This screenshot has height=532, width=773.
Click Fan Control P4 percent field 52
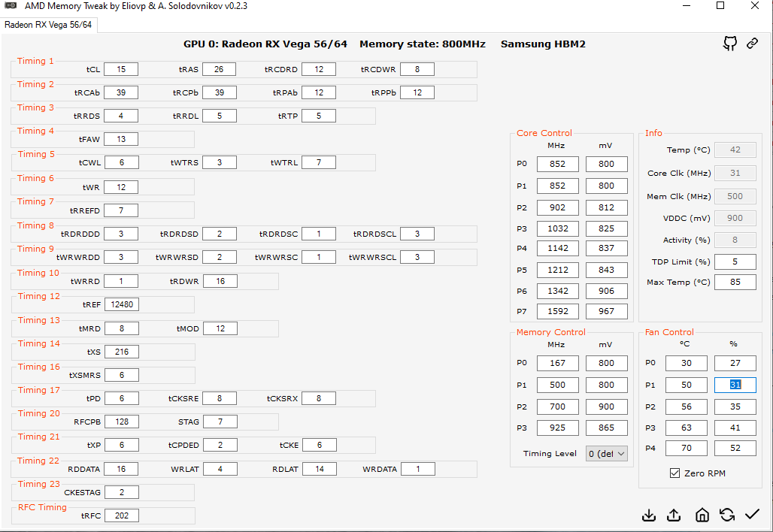(x=735, y=449)
